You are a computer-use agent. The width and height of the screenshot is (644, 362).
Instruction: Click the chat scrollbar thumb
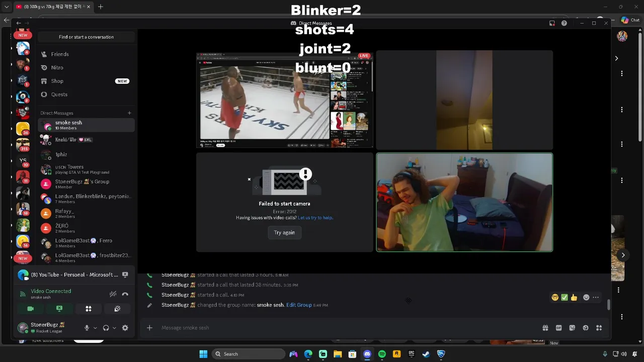click(x=609, y=305)
